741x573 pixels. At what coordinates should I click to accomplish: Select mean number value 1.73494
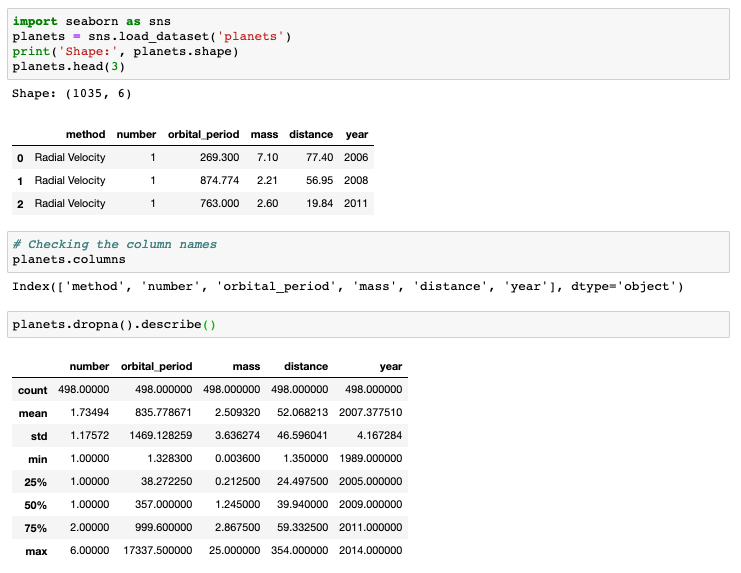(90, 412)
